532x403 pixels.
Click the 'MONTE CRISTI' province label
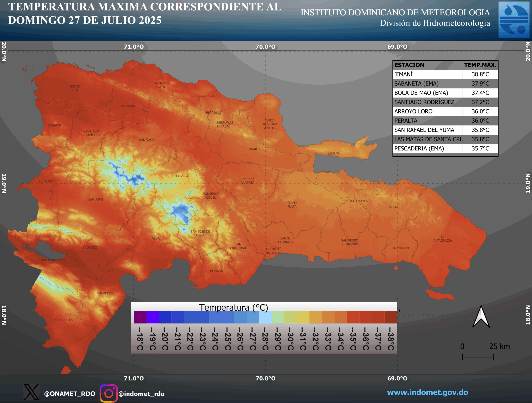tap(75, 88)
